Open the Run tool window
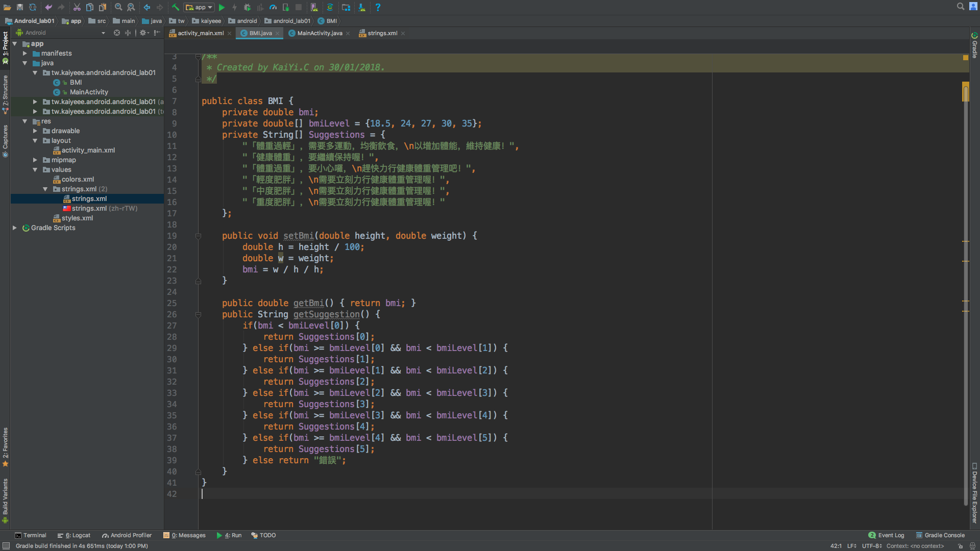This screenshot has height=551, width=980. (x=229, y=535)
